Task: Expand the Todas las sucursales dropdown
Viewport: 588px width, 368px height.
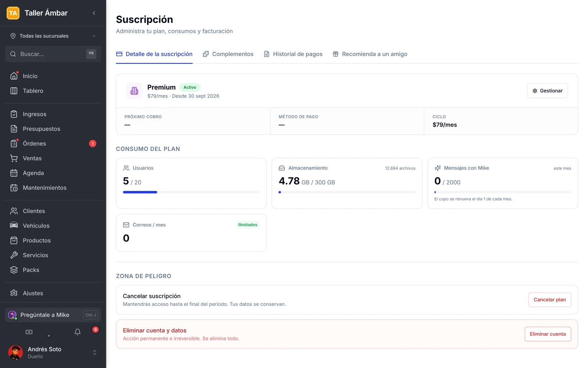Action: (53, 36)
